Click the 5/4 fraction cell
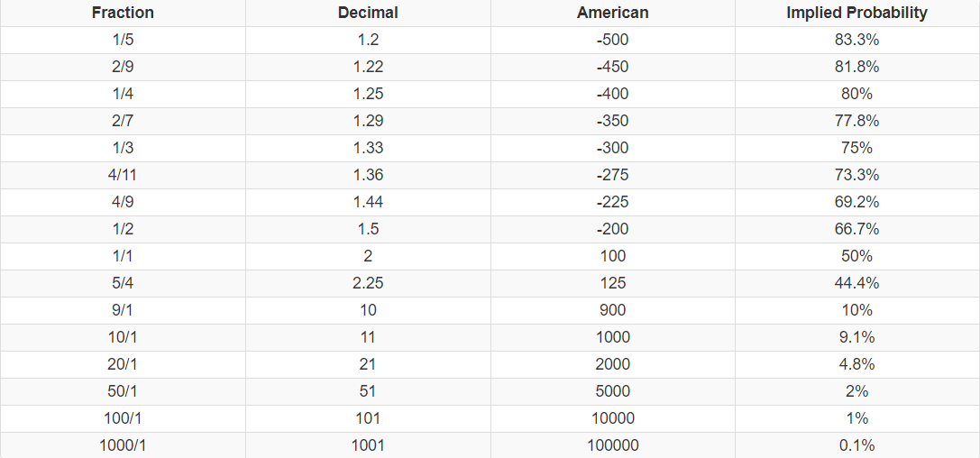This screenshot has height=458, width=980. pyautogui.click(x=123, y=283)
